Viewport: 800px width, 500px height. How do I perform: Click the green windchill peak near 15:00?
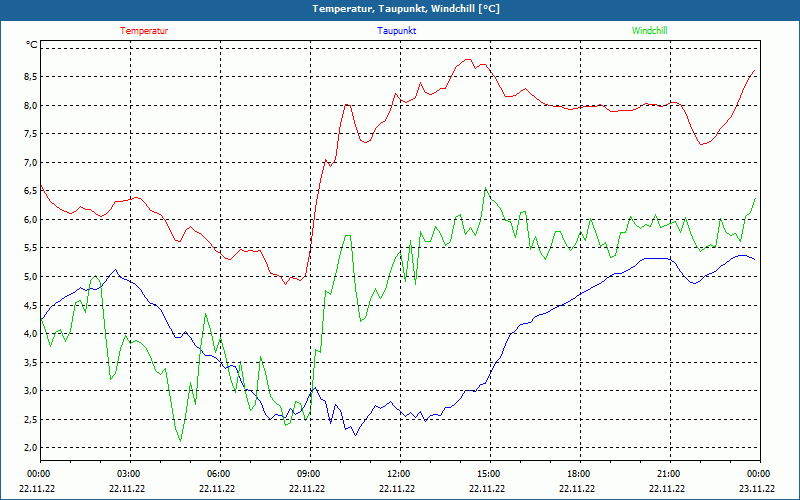tap(486, 188)
